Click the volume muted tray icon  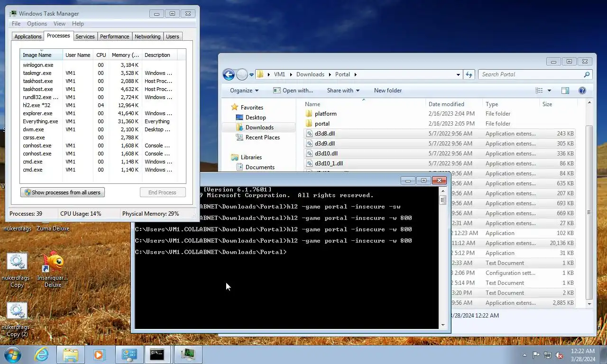tap(559, 355)
